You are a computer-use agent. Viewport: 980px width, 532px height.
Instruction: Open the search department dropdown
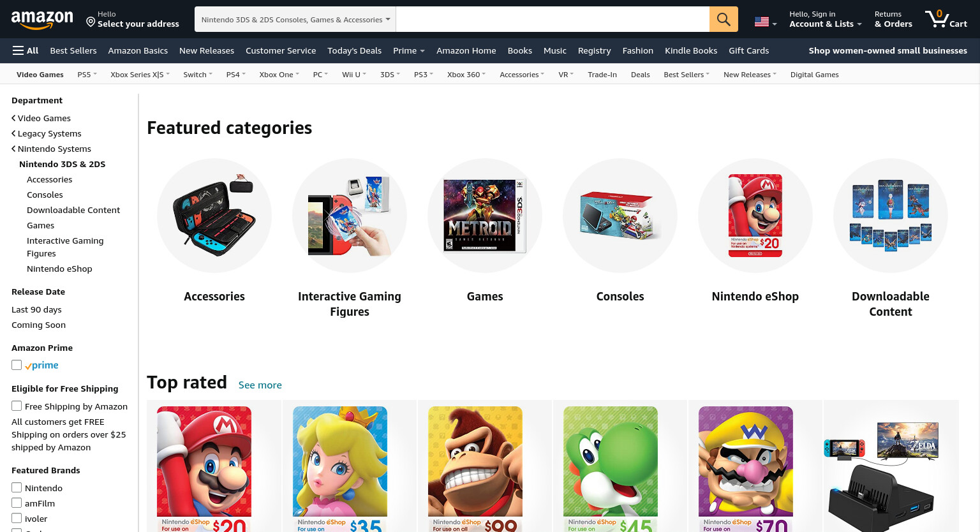tap(295, 19)
